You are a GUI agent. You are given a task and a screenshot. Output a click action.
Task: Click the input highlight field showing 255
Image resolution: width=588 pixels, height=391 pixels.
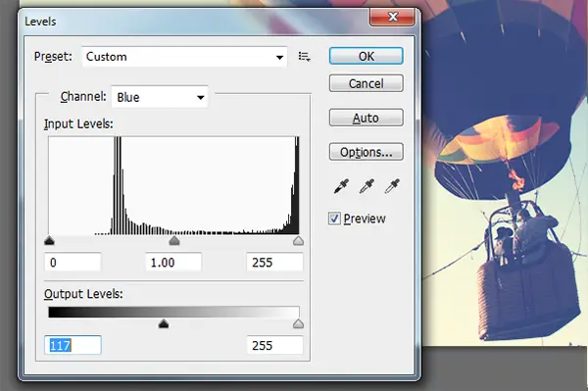click(274, 262)
